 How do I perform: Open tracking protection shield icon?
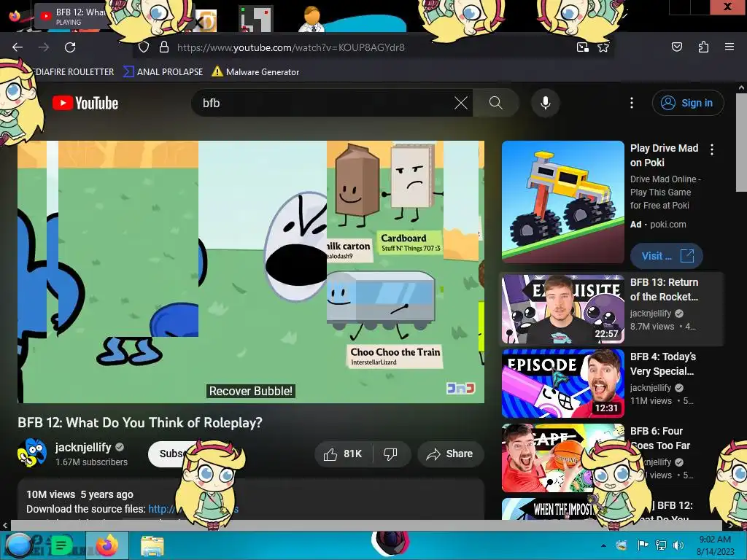(144, 47)
